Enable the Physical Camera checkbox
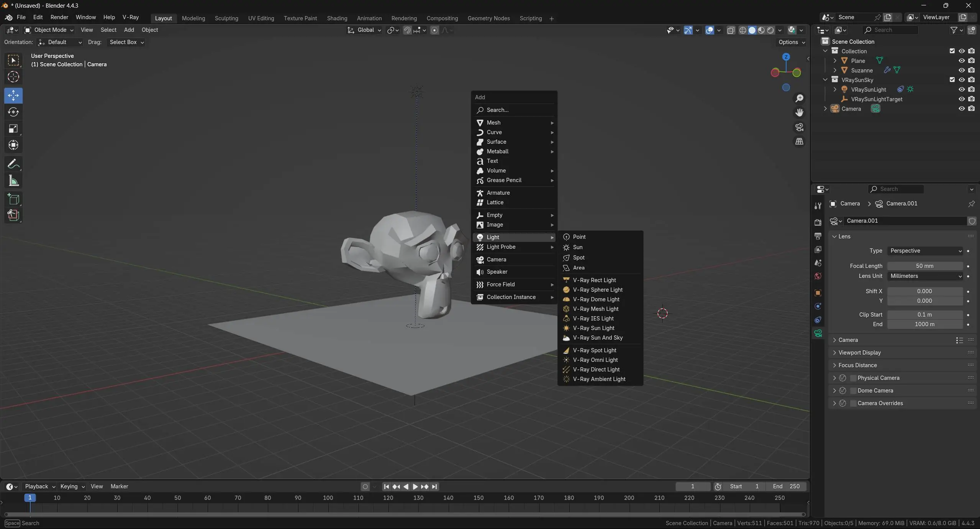The height and width of the screenshot is (529, 980). click(x=853, y=378)
